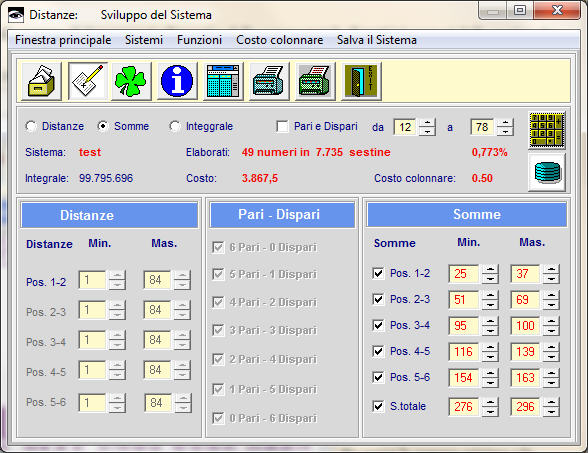Select the Distanze radio button

(x=31, y=126)
